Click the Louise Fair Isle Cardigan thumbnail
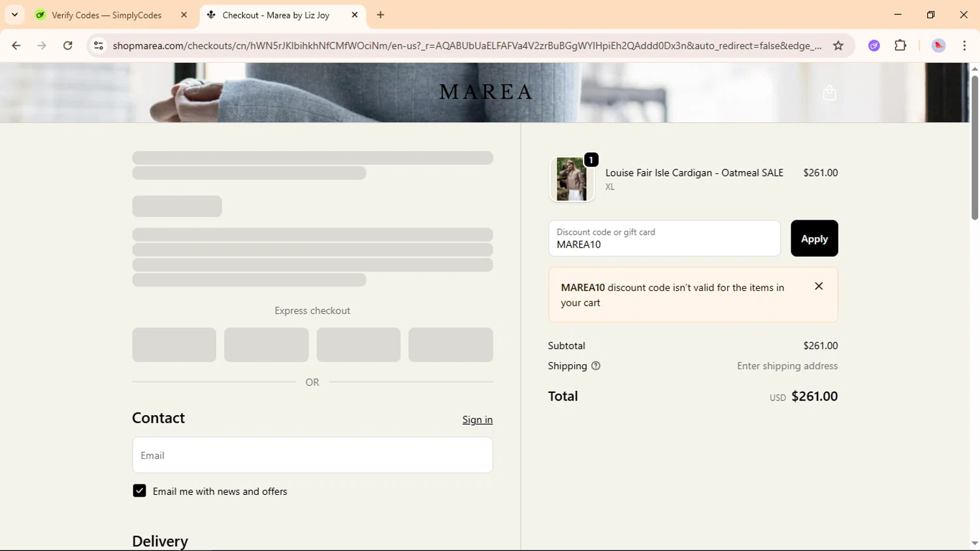This screenshot has height=551, width=980. (572, 179)
